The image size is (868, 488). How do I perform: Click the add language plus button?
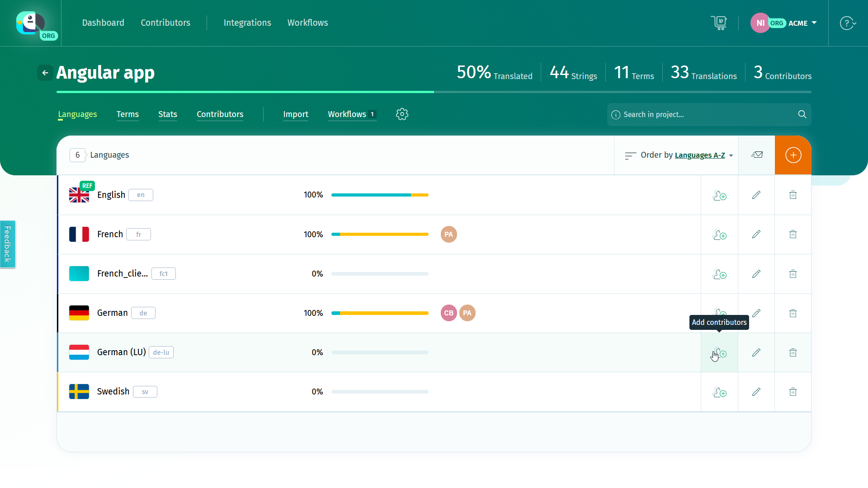[x=793, y=155]
